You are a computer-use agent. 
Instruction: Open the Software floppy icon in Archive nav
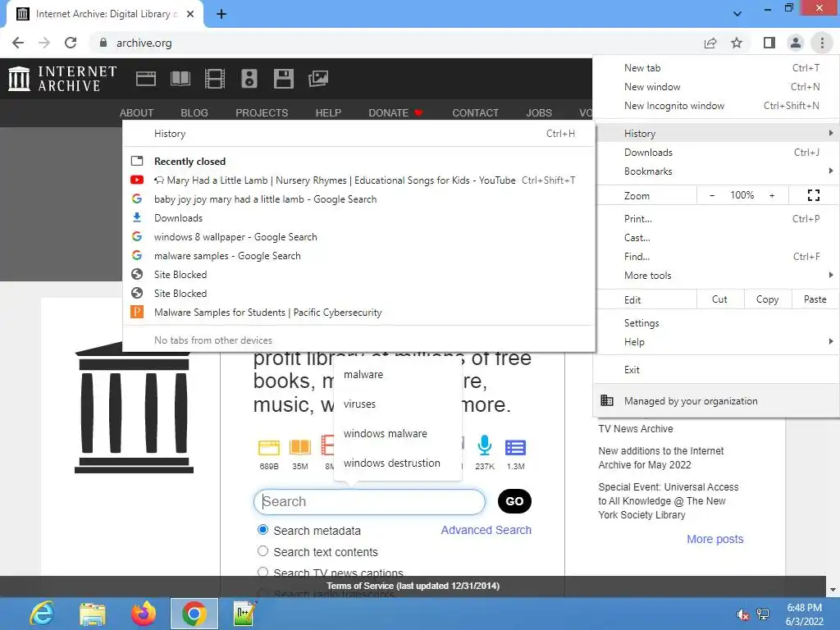(x=283, y=79)
